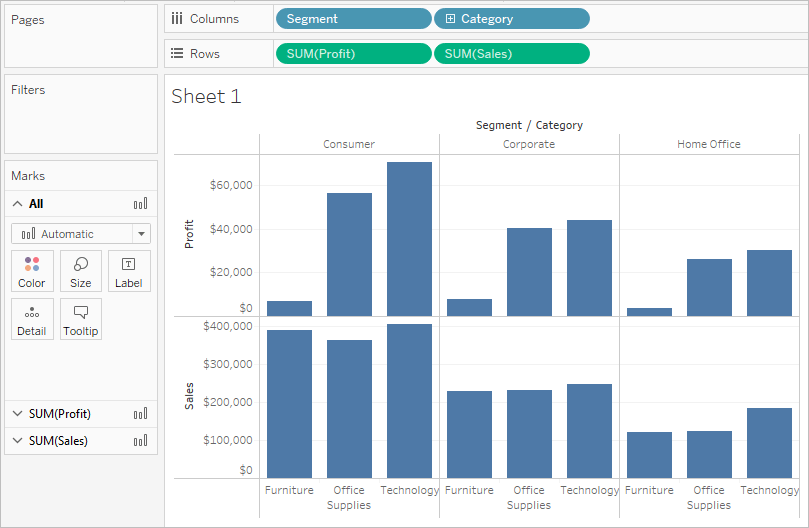Open the Label marks card
The image size is (809, 528).
click(x=129, y=271)
